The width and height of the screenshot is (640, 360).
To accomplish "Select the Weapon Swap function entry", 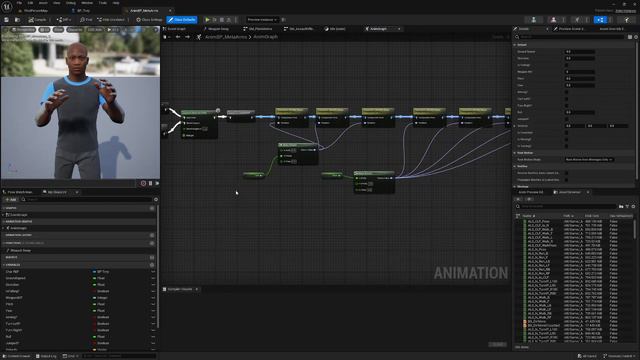I will coord(20,250).
